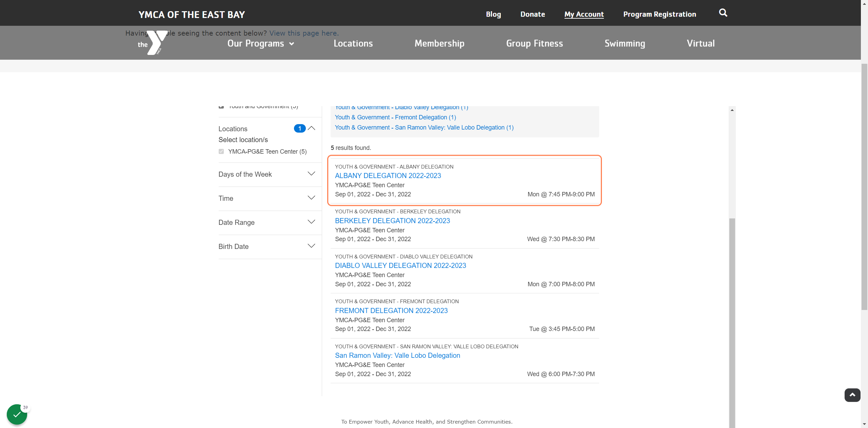868x428 pixels.
Task: Open the Our Programs dropdown menu
Action: pyautogui.click(x=261, y=43)
